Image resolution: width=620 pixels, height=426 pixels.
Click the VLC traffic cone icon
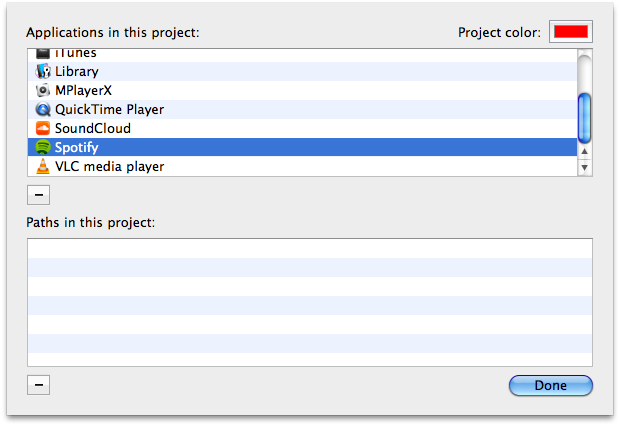coord(43,166)
